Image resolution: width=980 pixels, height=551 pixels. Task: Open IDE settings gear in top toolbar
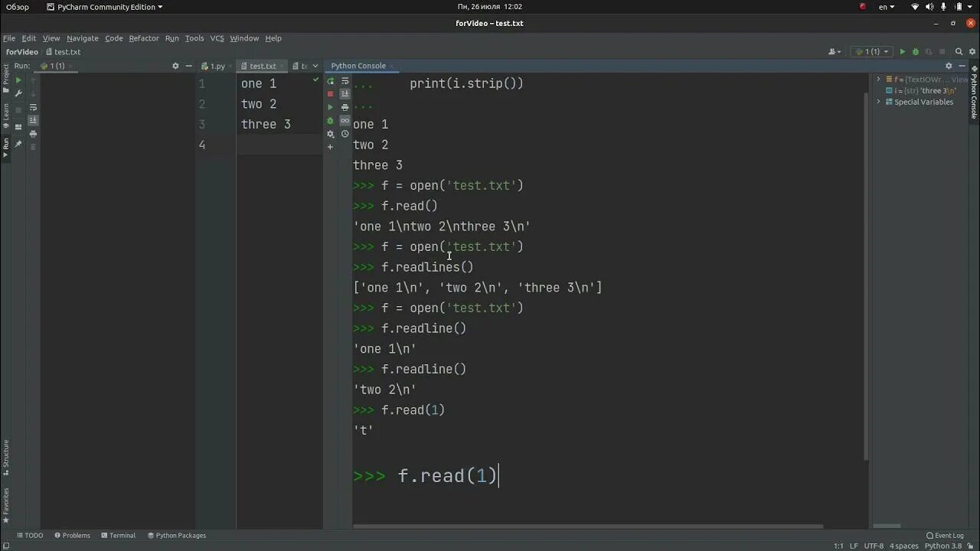(x=972, y=52)
